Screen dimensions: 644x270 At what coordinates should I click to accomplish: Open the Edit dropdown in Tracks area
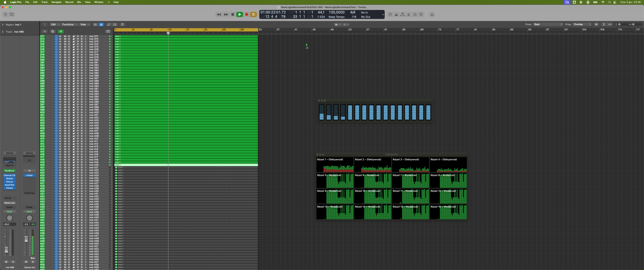coord(55,24)
